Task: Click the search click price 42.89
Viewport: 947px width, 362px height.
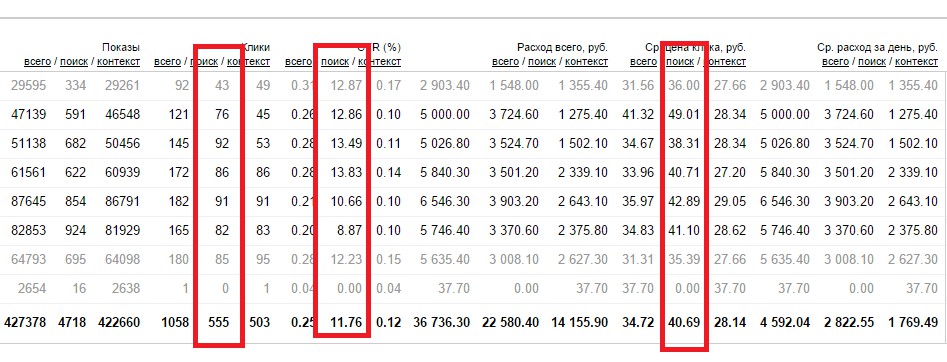Action: [x=684, y=201]
